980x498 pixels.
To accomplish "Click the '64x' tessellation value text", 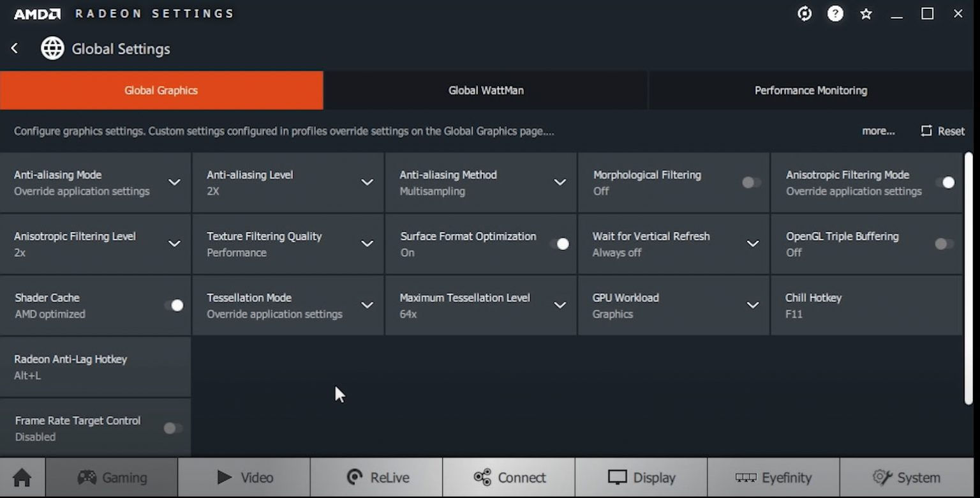I will pos(408,314).
